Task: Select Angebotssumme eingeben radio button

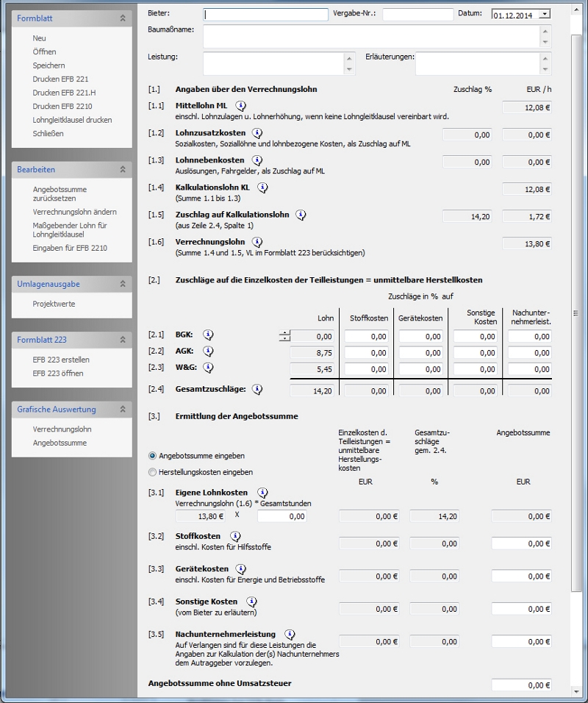Action: point(153,456)
